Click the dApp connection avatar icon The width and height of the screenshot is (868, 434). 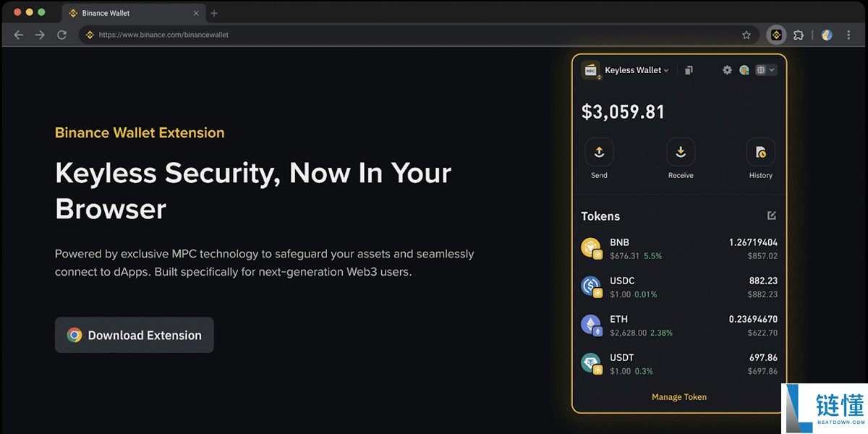(744, 70)
